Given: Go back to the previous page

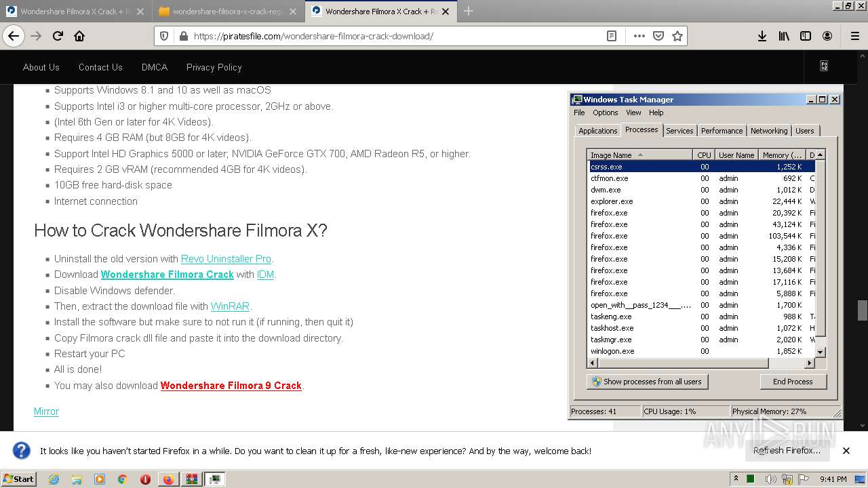Looking at the screenshot, I should click(14, 36).
